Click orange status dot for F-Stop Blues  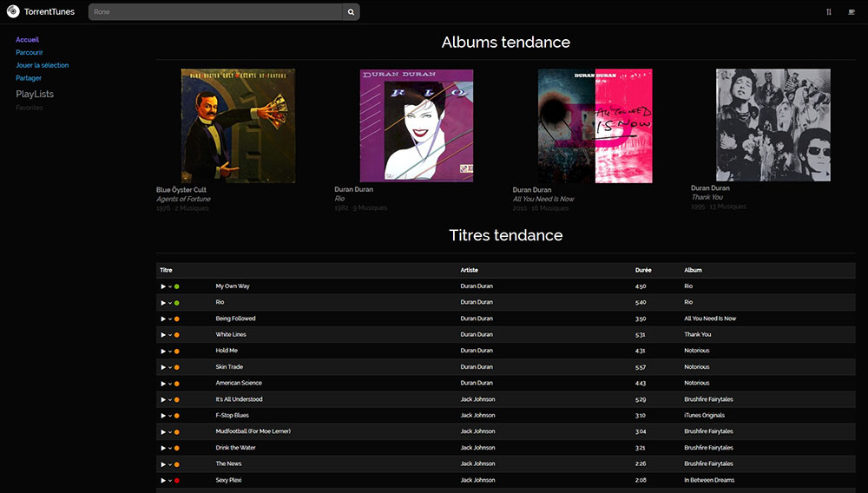pos(176,416)
